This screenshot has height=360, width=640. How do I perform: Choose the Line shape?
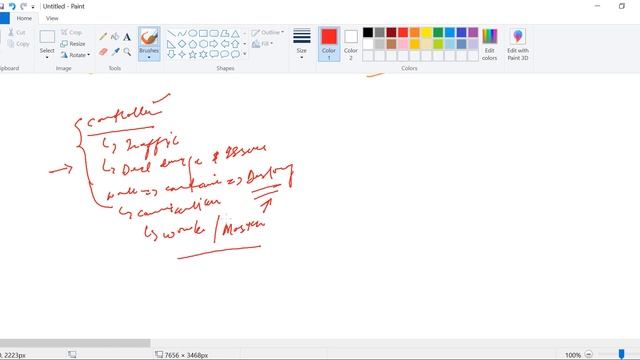click(171, 33)
